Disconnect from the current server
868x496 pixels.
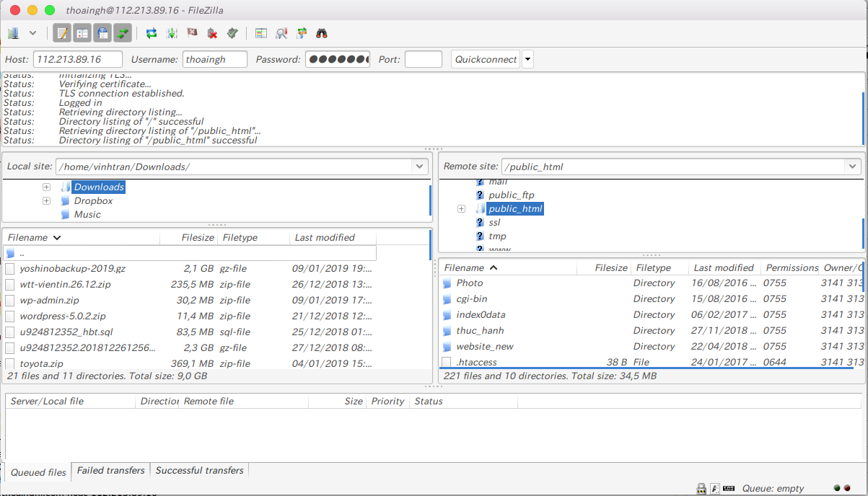pos(212,33)
